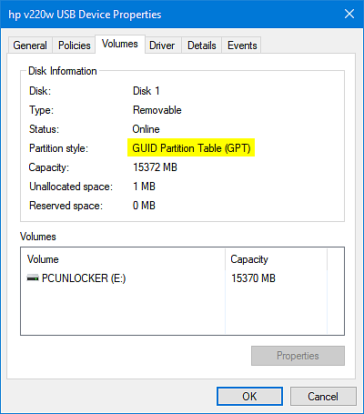Click the Removable type value
Image resolution: width=364 pixels, height=414 pixels.
coord(157,110)
